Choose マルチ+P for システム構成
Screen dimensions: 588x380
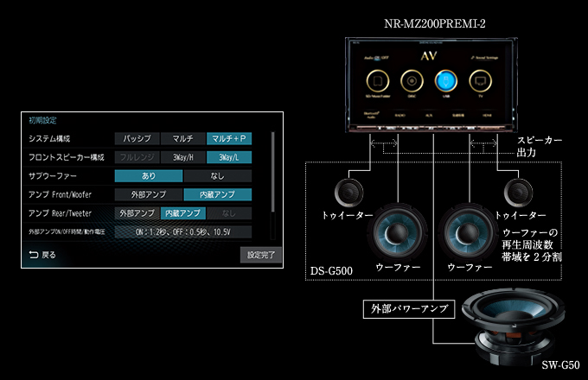tap(229, 138)
